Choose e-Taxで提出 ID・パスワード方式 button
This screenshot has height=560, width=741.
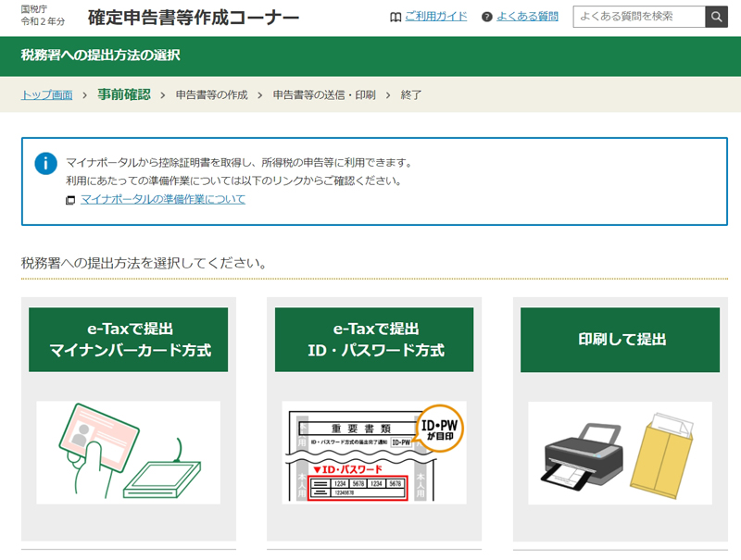click(x=374, y=340)
